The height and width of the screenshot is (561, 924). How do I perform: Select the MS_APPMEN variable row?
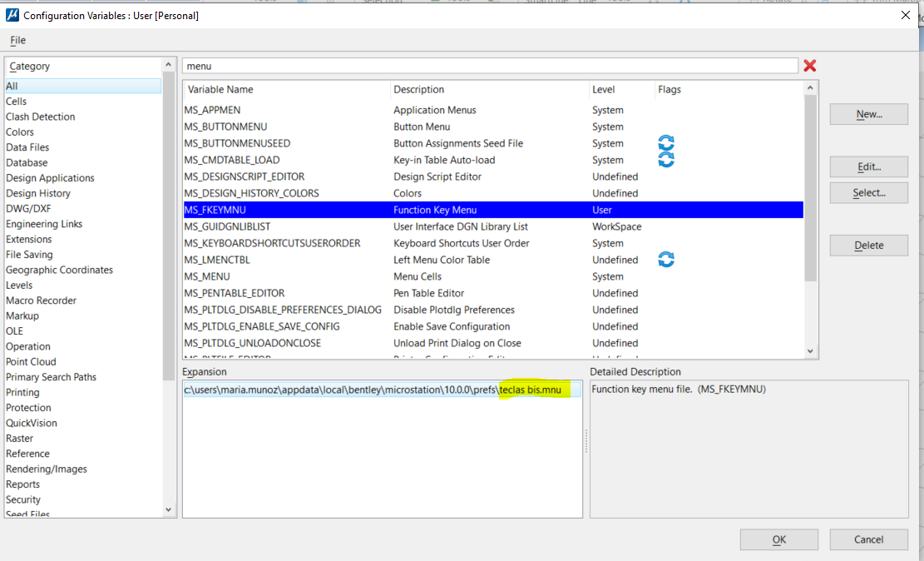coord(493,111)
